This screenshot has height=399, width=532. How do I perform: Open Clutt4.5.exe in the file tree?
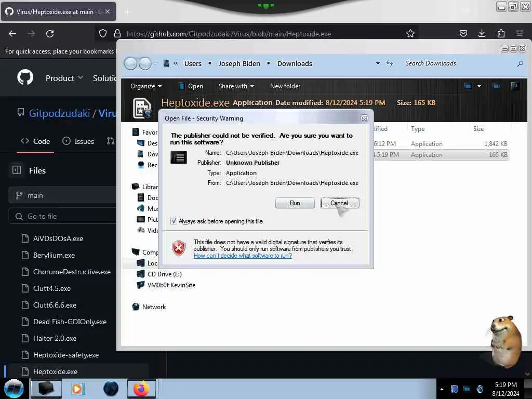52,288
